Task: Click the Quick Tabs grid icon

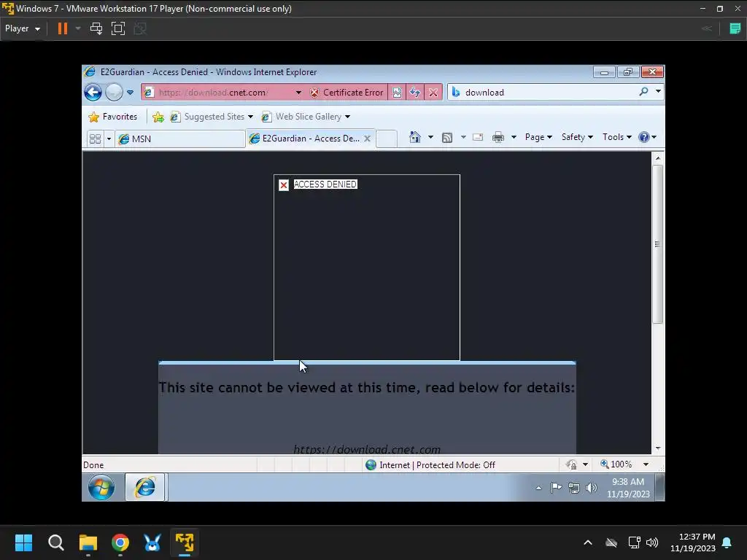Action: 96,139
